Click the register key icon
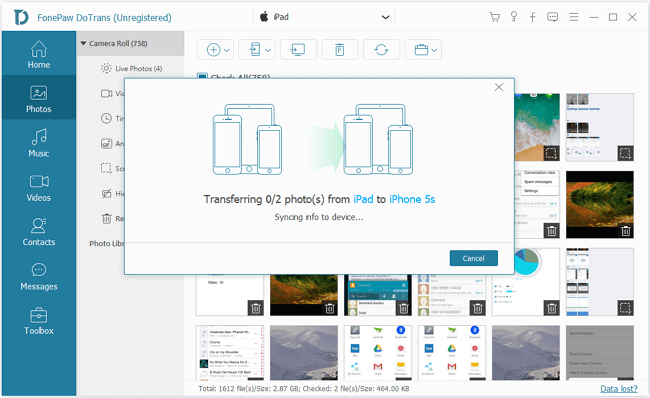This screenshot has height=398, width=650. pos(514,17)
